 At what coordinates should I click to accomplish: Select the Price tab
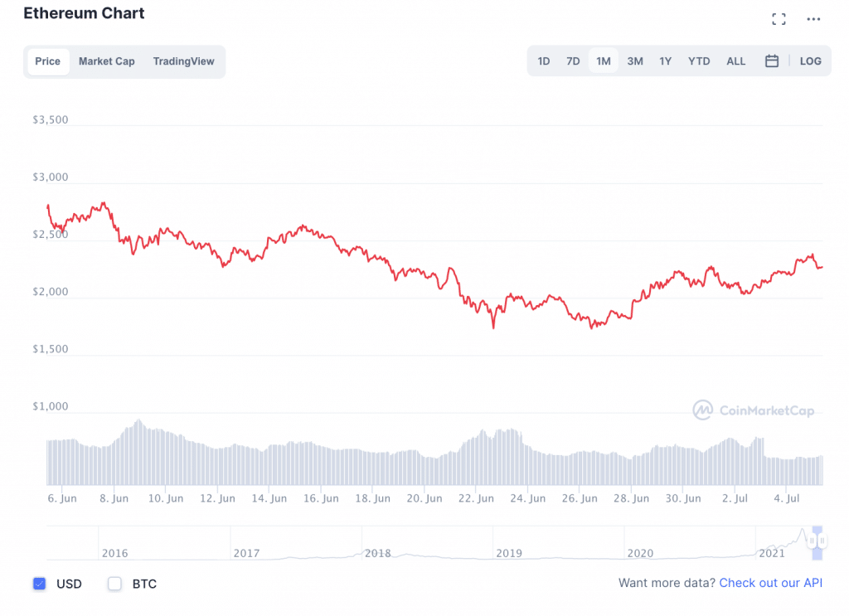point(47,61)
